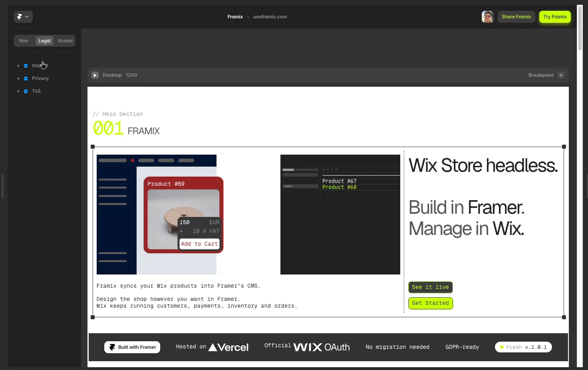Select the Privacy page icon

tap(26, 78)
